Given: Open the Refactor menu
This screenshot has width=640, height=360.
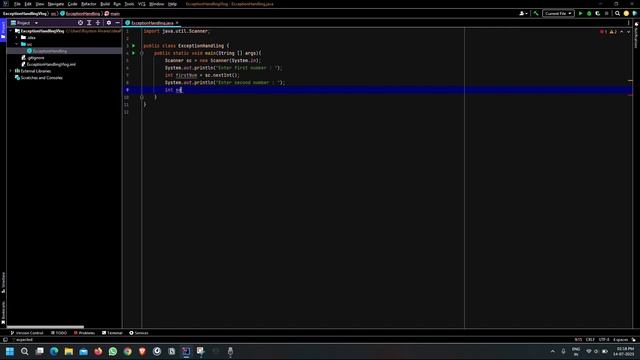Looking at the screenshot, I should coord(89,4).
